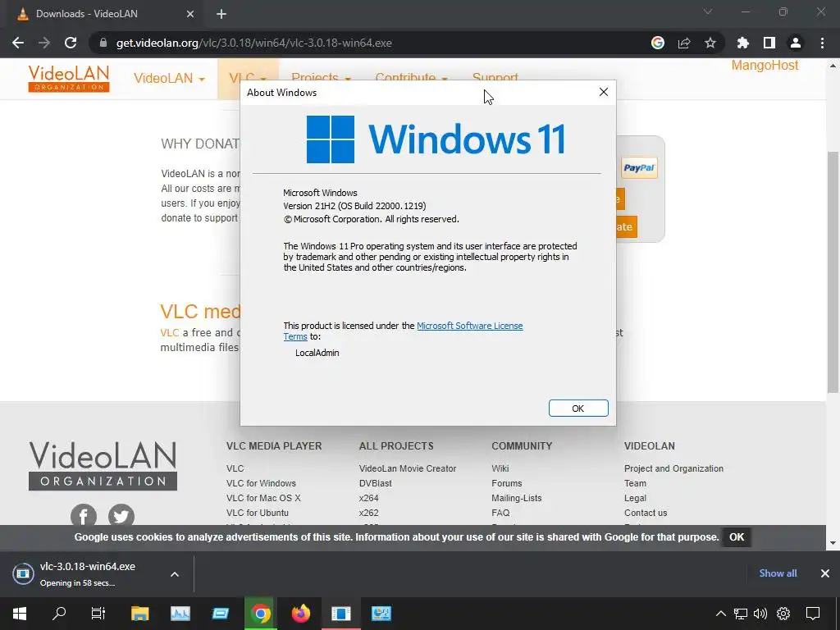Screen dimensions: 840x630
Task: Open the notification center icon
Action: click(x=813, y=614)
